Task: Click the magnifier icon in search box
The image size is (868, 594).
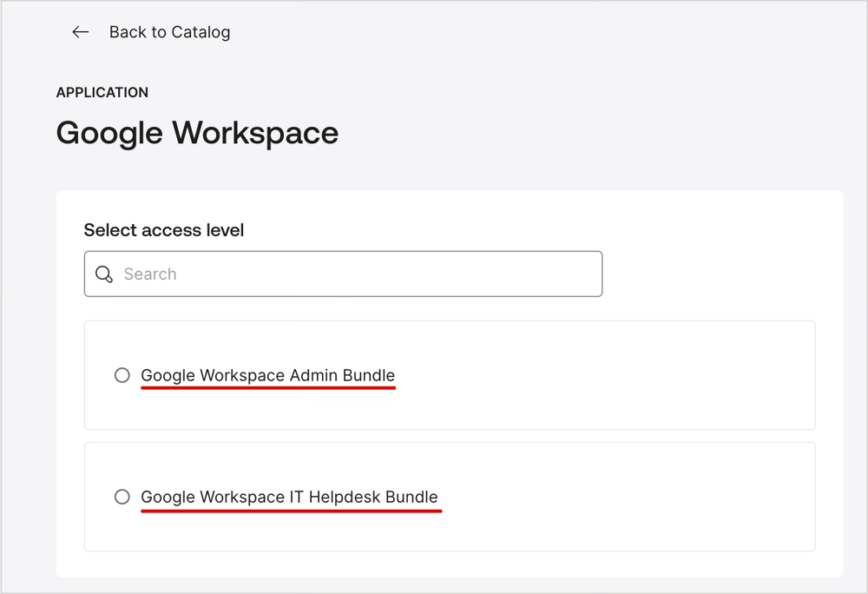Action: [x=104, y=274]
